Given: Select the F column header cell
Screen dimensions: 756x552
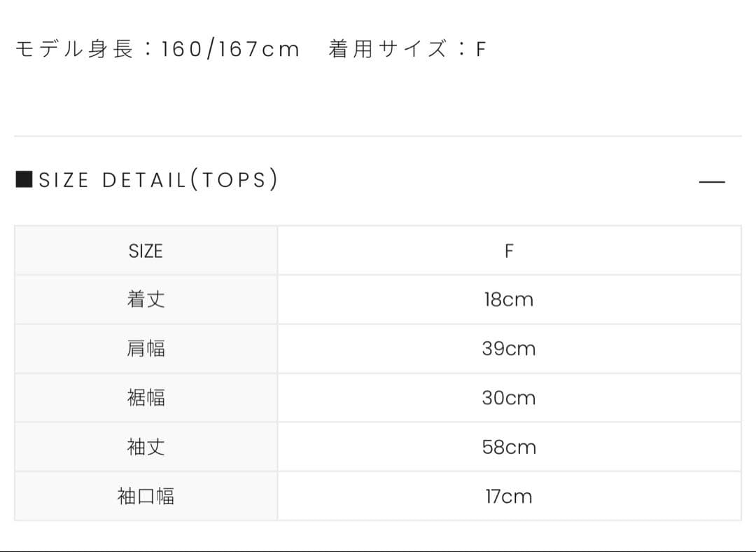Looking at the screenshot, I should (x=509, y=251).
